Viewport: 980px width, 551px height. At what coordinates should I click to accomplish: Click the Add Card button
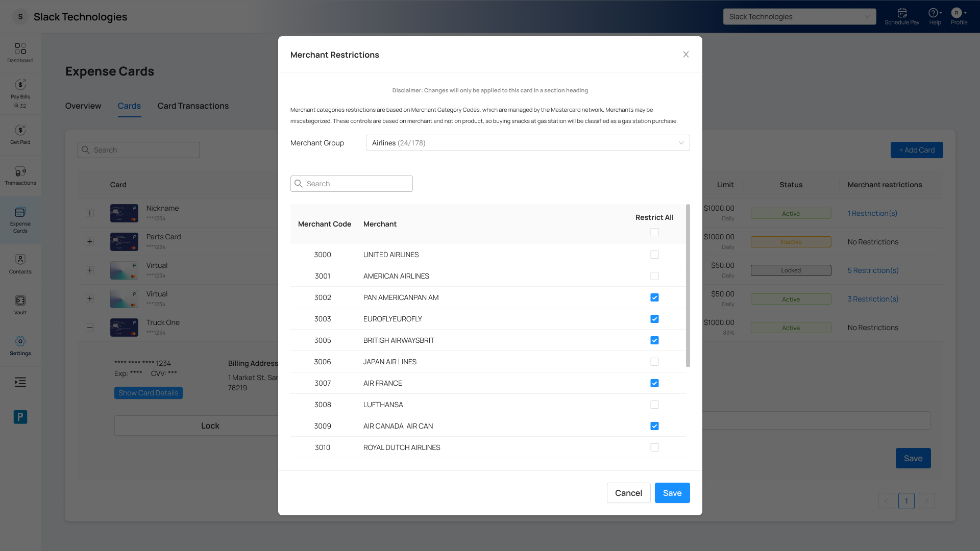tap(917, 150)
